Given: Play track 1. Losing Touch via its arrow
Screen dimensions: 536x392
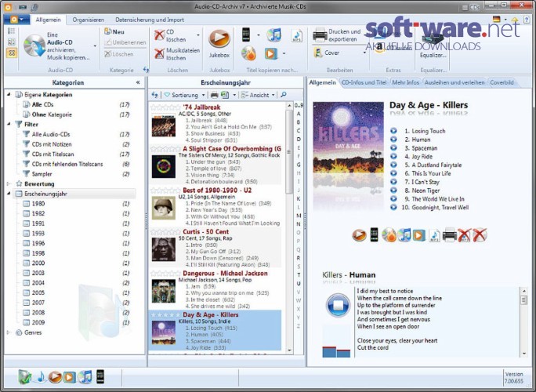Looking at the screenshot, I should pos(393,131).
